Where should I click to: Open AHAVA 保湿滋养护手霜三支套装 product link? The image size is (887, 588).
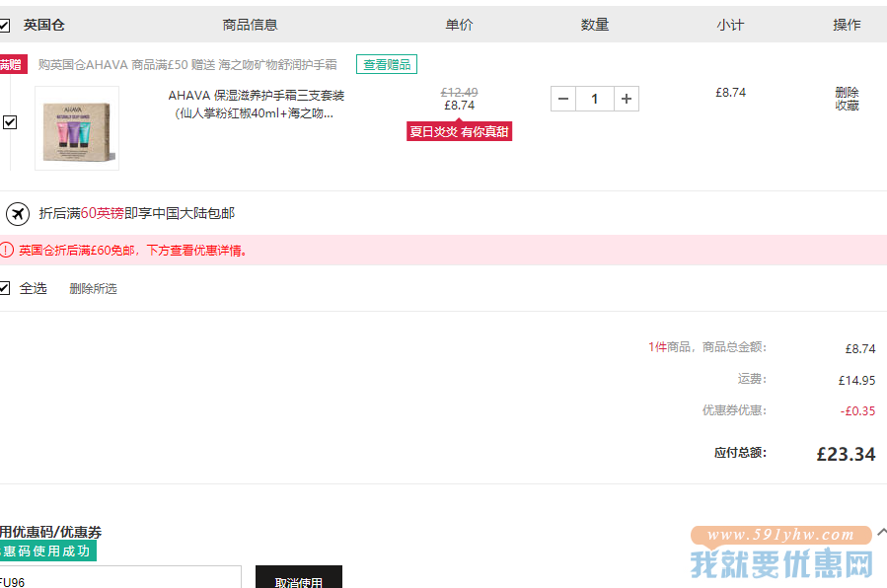click(x=256, y=104)
